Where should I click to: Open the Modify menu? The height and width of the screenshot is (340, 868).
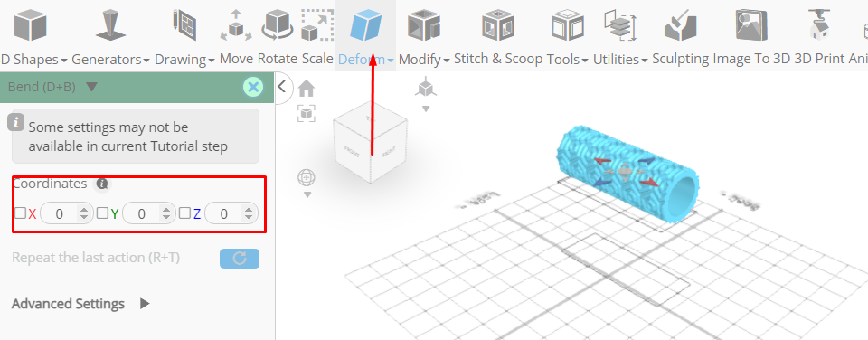click(424, 60)
